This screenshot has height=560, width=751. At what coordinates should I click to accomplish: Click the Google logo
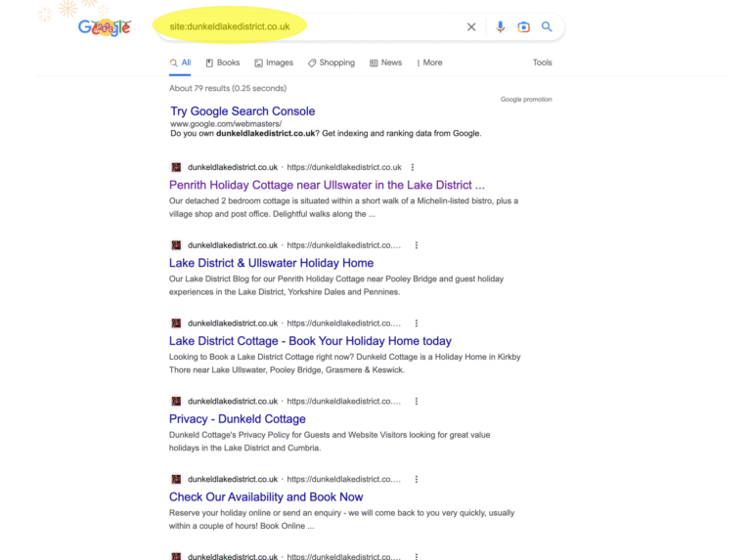tap(104, 27)
